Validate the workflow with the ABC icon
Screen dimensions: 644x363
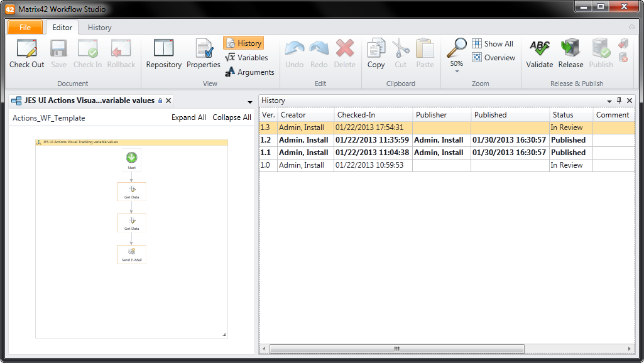pyautogui.click(x=539, y=48)
